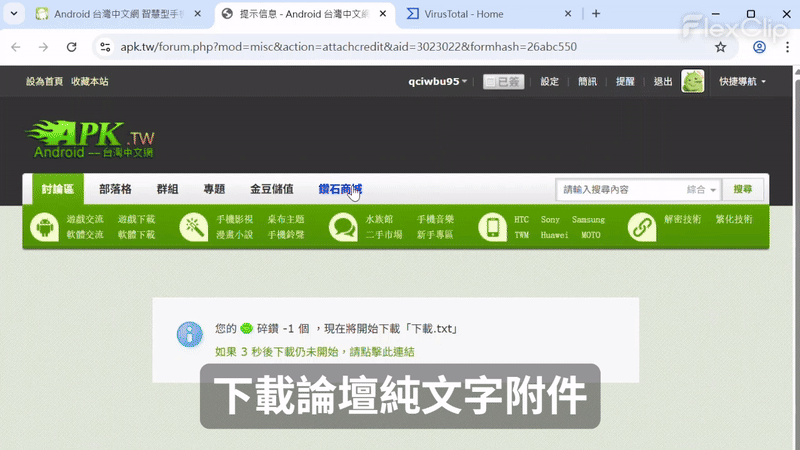Click the green user avatar in header

point(692,81)
